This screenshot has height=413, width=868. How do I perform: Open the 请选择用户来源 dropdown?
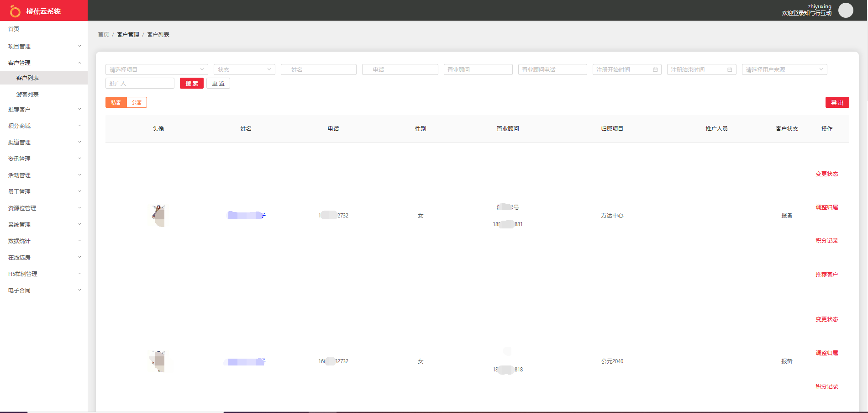[784, 69]
